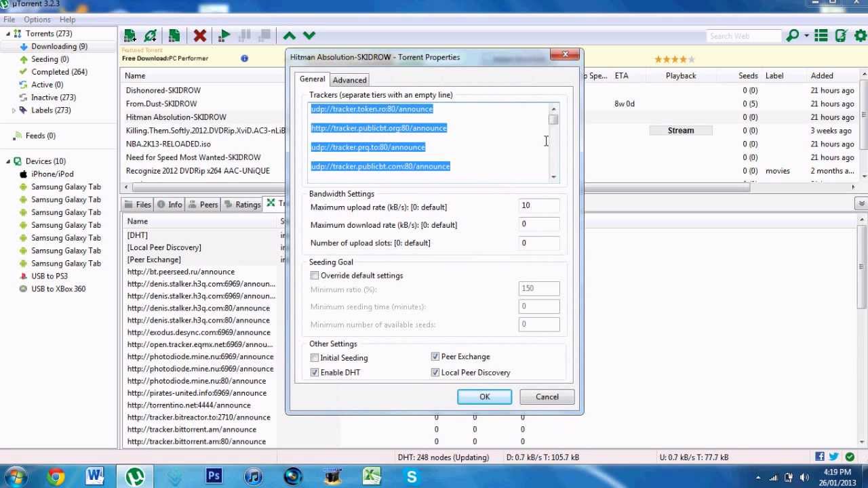Click the trackers list scrollbar down arrow

pyautogui.click(x=554, y=177)
